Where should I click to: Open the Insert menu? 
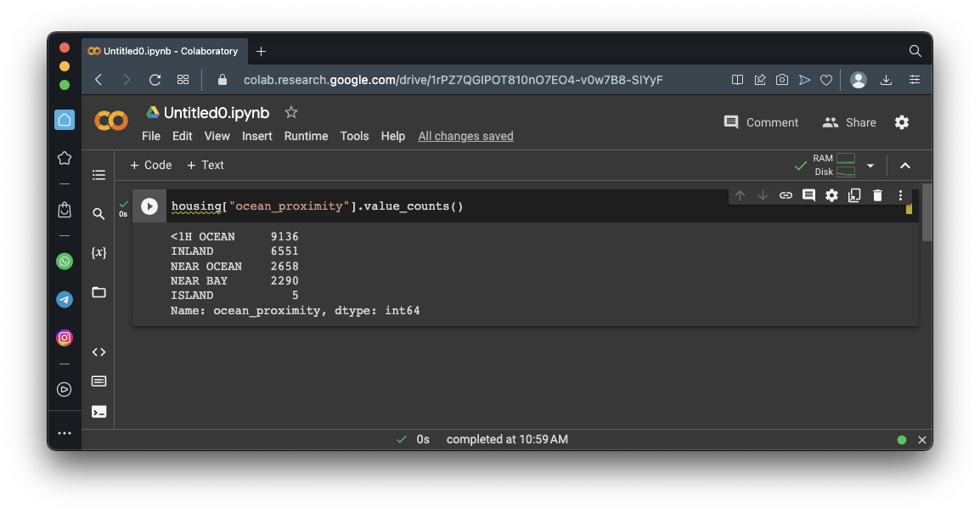coord(256,136)
